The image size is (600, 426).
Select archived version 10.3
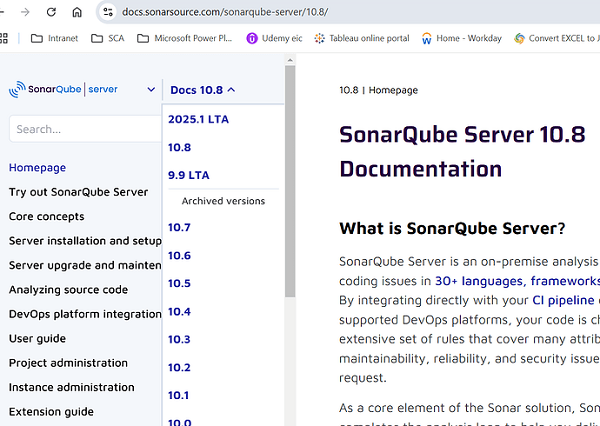(x=179, y=339)
